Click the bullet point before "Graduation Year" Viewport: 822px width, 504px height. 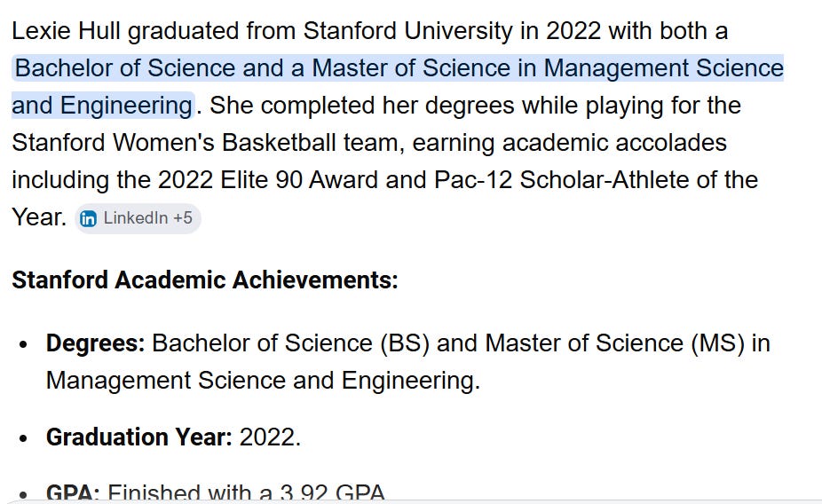pyautogui.click(x=22, y=438)
